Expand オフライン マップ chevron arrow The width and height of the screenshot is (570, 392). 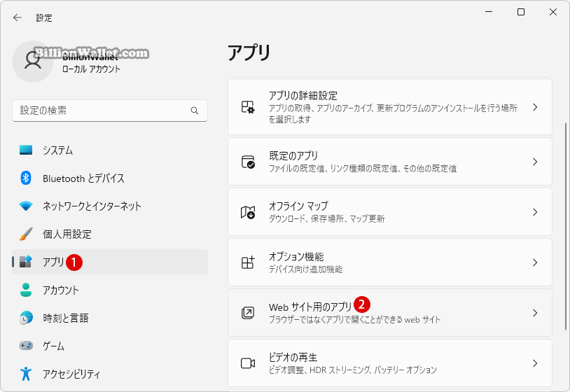pos(535,212)
